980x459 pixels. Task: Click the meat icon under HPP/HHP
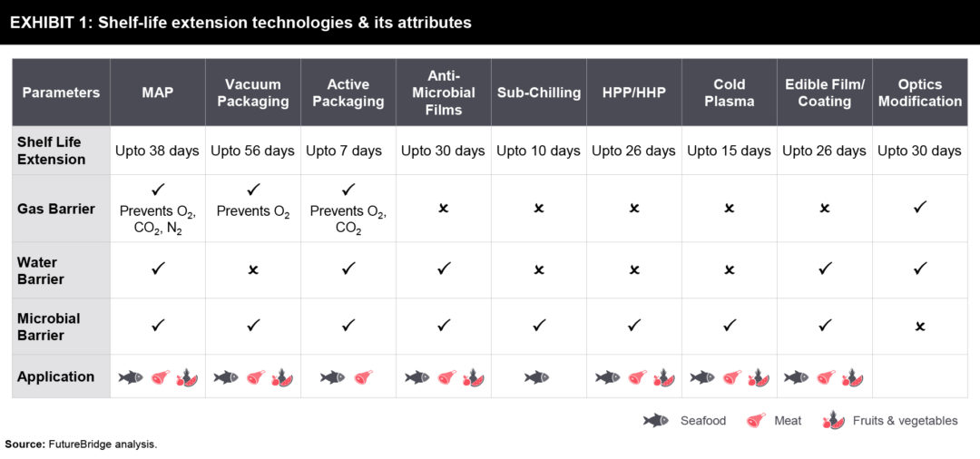click(637, 376)
